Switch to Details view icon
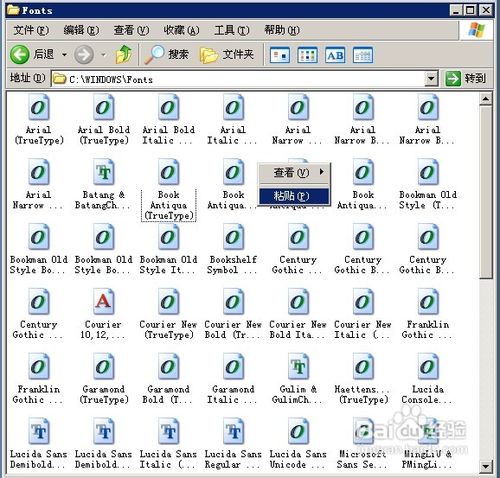Viewport: 500px width, 478px height. 363,55
